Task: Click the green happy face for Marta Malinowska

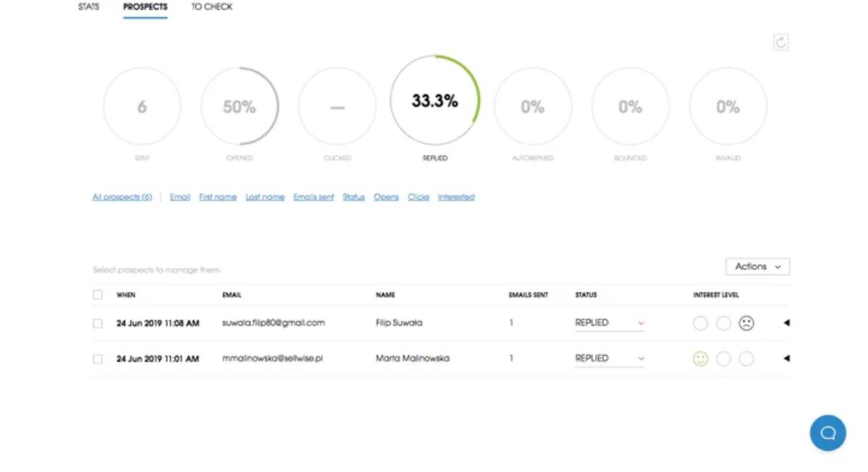Action: 700,359
